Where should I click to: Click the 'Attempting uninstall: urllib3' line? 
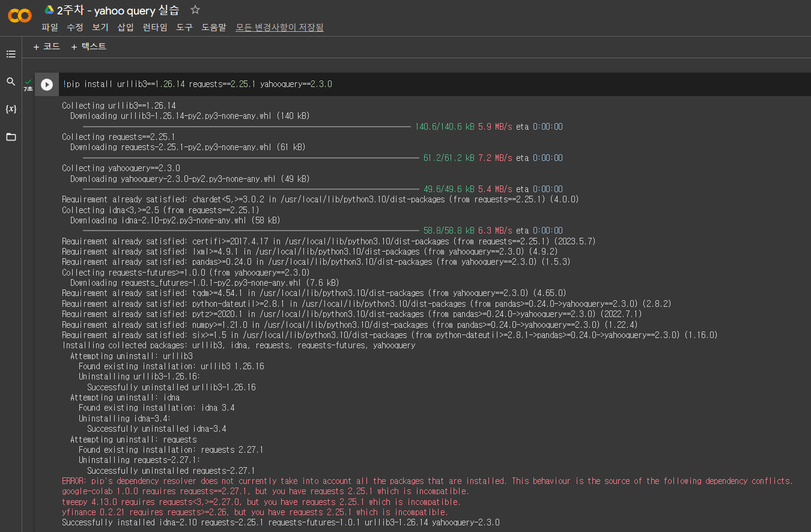tap(132, 356)
